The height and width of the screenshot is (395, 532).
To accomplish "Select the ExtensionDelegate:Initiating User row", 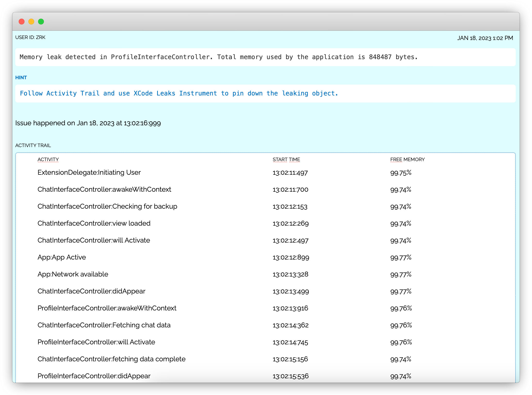I will [x=89, y=173].
